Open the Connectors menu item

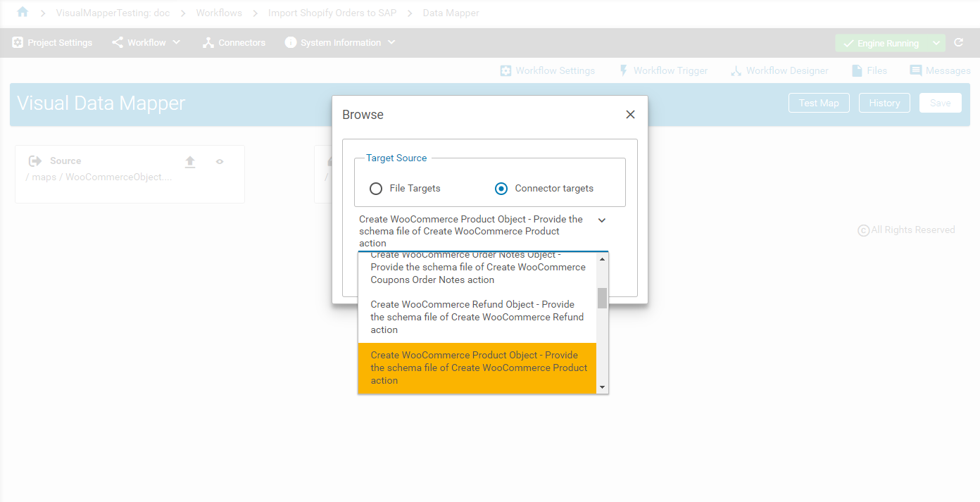click(x=234, y=43)
